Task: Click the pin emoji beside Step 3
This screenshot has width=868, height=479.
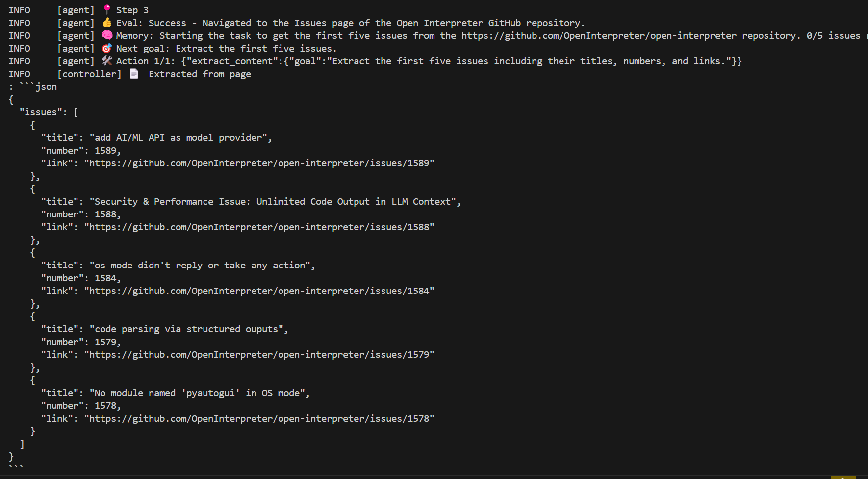Action: point(107,10)
